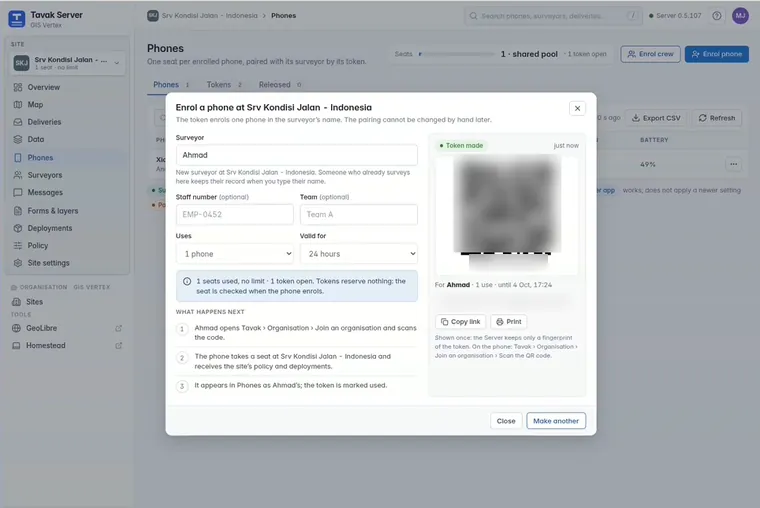This screenshot has width=760, height=508.
Task: Open Homestead external link arrow
Action: tap(118, 346)
